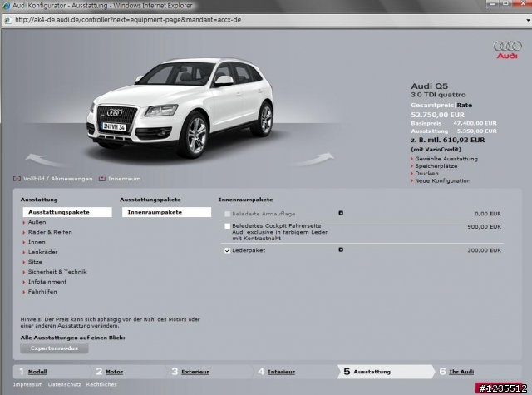Screen dimensions: 532x395
Task: Expand the Innen category
Action: [37, 242]
